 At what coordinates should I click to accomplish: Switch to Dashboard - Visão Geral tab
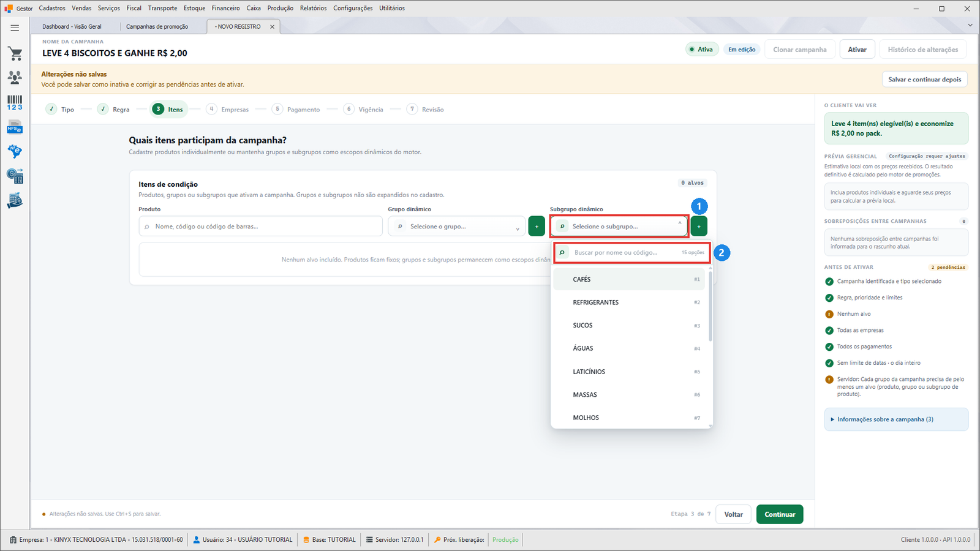click(x=72, y=27)
